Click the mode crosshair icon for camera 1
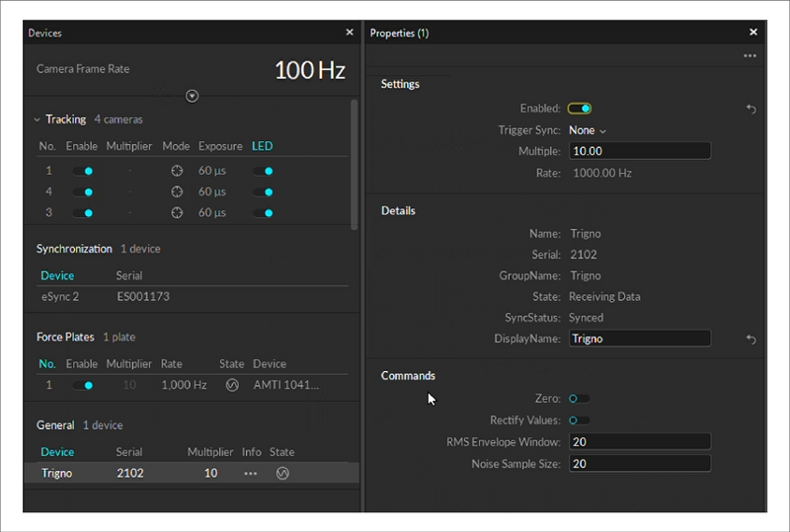 [x=177, y=171]
